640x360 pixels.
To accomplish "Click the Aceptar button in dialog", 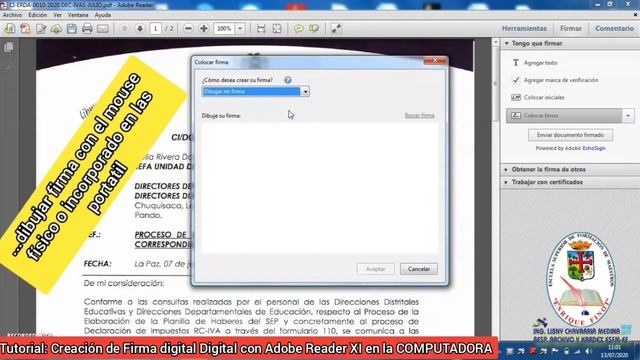I will tap(376, 269).
